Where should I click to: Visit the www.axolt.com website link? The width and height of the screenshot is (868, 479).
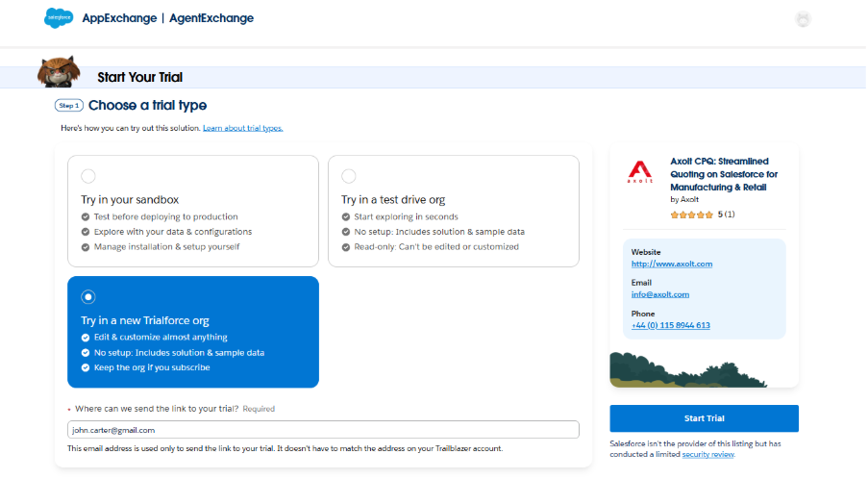coord(671,264)
